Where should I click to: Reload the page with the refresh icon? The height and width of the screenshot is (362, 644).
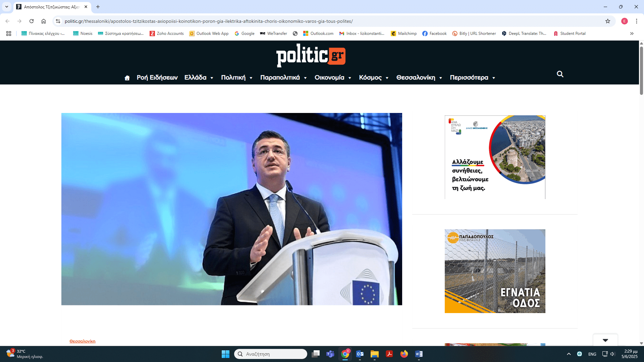tap(32, 21)
